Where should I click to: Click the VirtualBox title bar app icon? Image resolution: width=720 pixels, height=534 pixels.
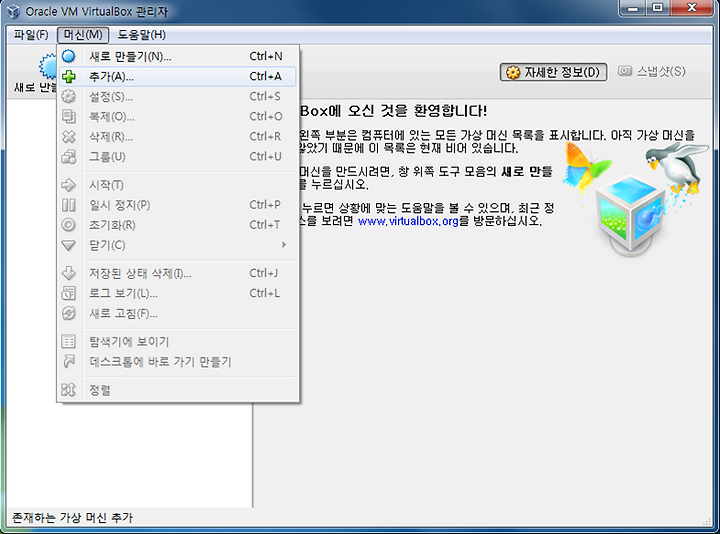click(x=13, y=11)
